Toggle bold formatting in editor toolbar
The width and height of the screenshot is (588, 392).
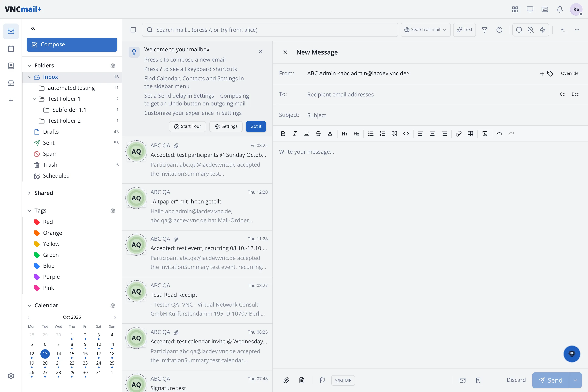283,134
